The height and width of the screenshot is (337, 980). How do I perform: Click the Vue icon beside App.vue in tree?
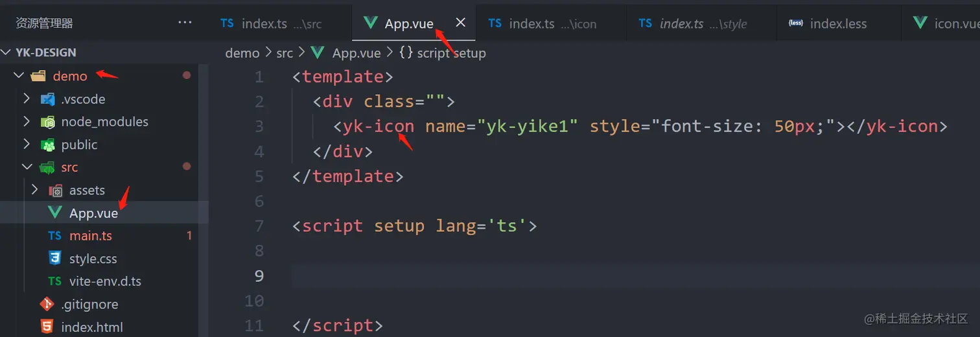(56, 213)
